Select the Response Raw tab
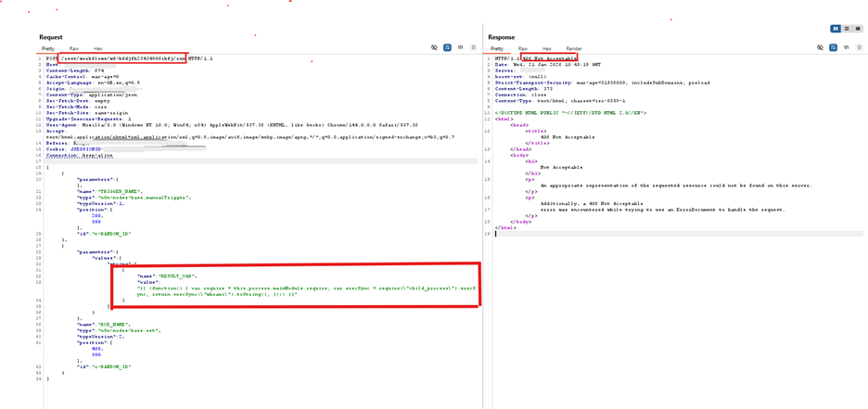 click(523, 49)
